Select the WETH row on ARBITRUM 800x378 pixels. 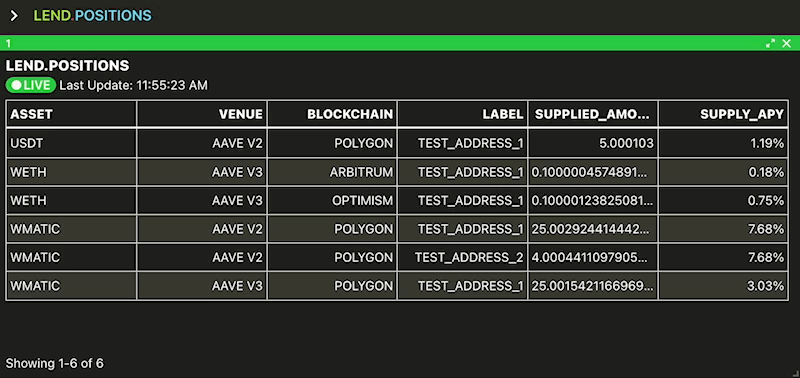(397, 172)
